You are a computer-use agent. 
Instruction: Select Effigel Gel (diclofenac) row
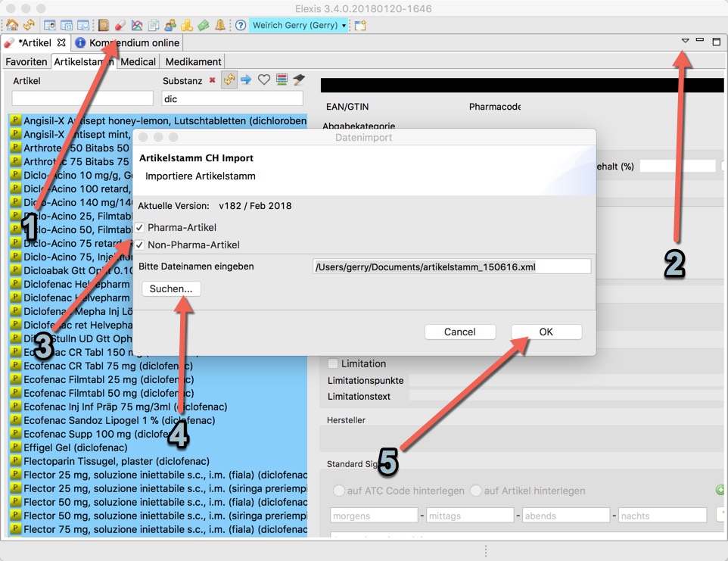coord(158,447)
